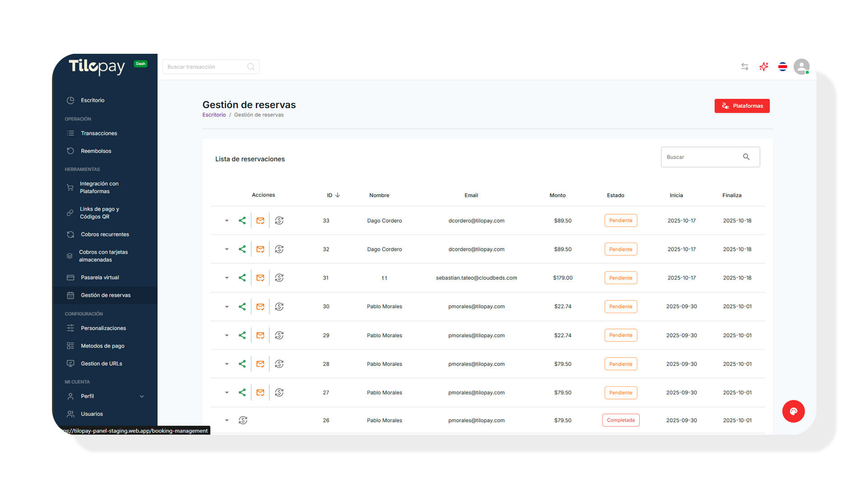
Task: Select Metodos de pago sidebar item
Action: point(102,346)
